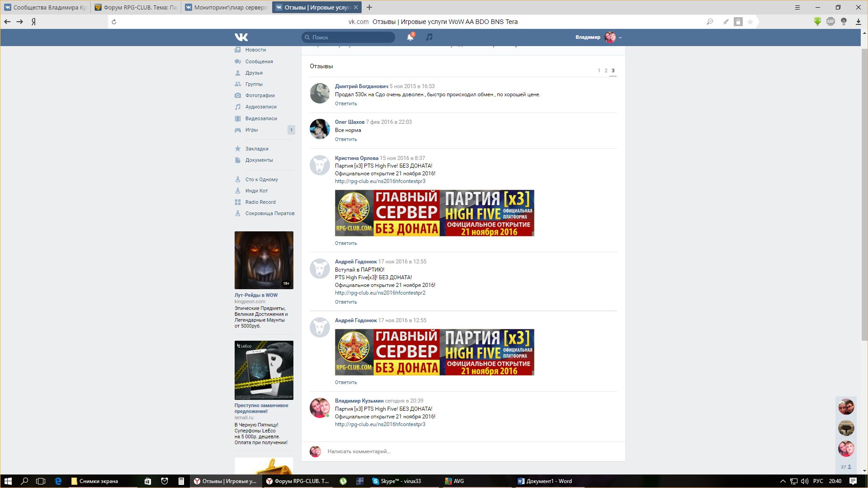Open the rpg-club.eu ns2016hfcontestpr2 link

(380, 293)
